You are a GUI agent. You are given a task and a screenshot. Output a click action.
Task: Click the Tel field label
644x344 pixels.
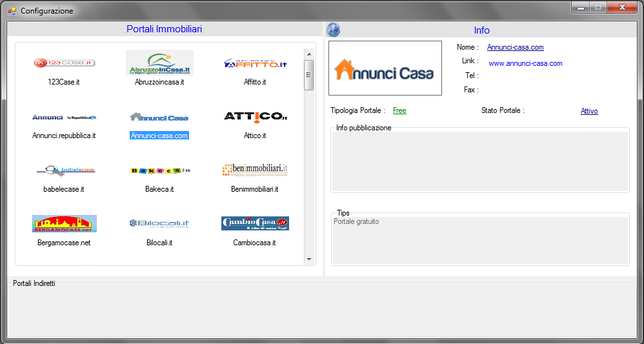(x=472, y=76)
